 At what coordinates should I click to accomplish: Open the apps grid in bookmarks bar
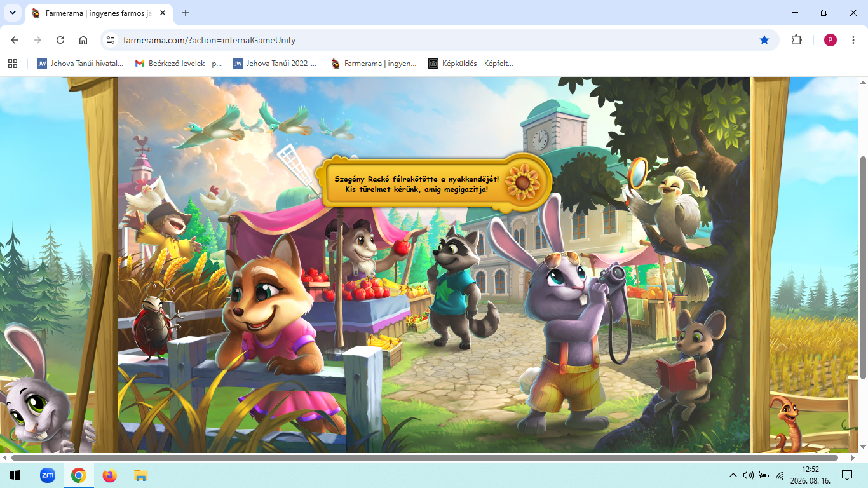[12, 64]
